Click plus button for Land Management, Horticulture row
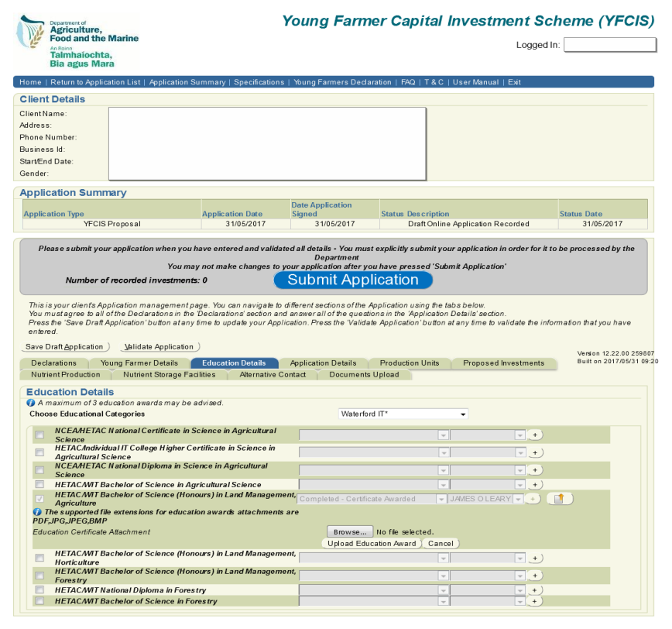 click(x=535, y=558)
